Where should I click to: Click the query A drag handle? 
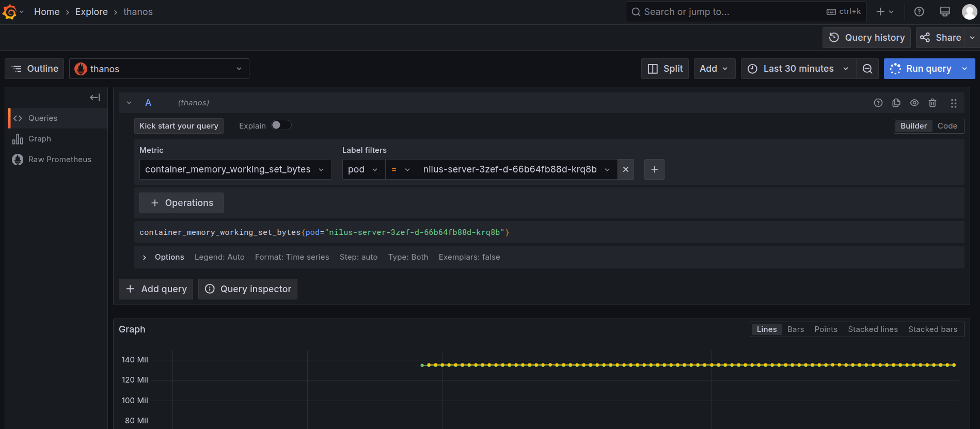[954, 103]
